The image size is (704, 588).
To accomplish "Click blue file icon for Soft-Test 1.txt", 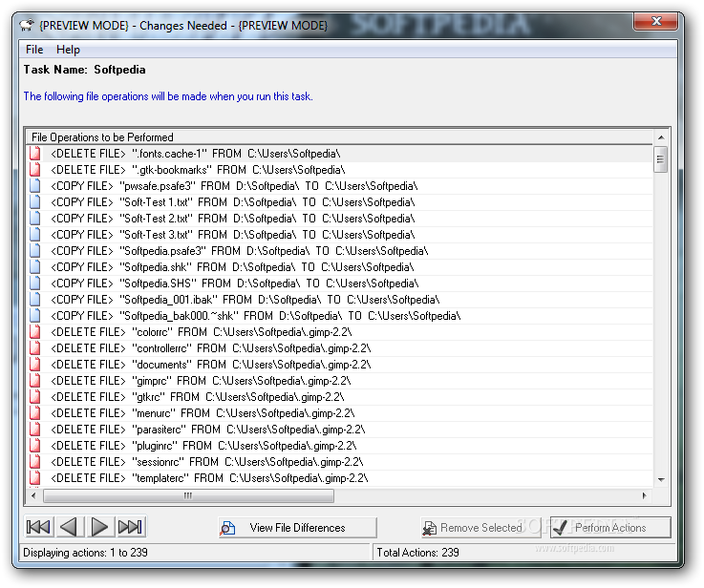I will (35, 201).
